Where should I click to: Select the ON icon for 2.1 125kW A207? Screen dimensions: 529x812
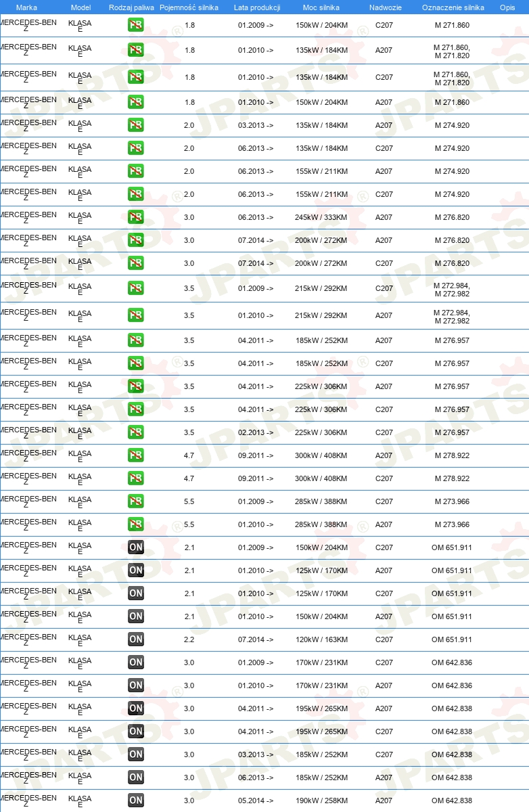click(x=136, y=570)
